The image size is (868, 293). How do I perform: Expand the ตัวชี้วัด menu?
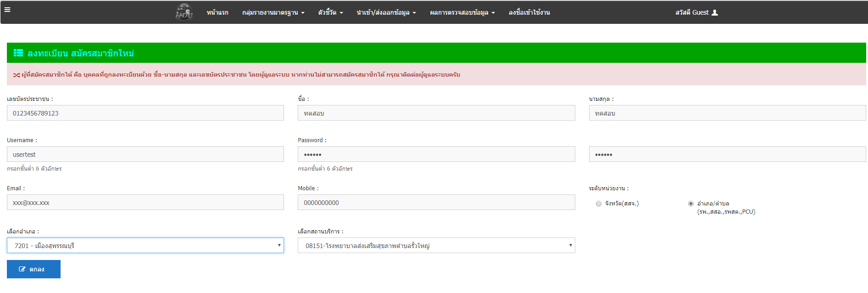pos(330,13)
